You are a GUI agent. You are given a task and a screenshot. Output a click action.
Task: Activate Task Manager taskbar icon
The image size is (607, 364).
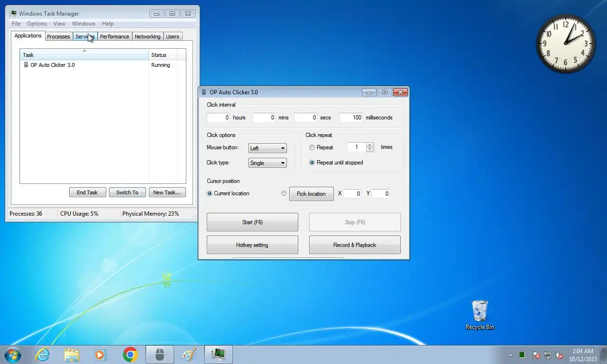coord(218,355)
